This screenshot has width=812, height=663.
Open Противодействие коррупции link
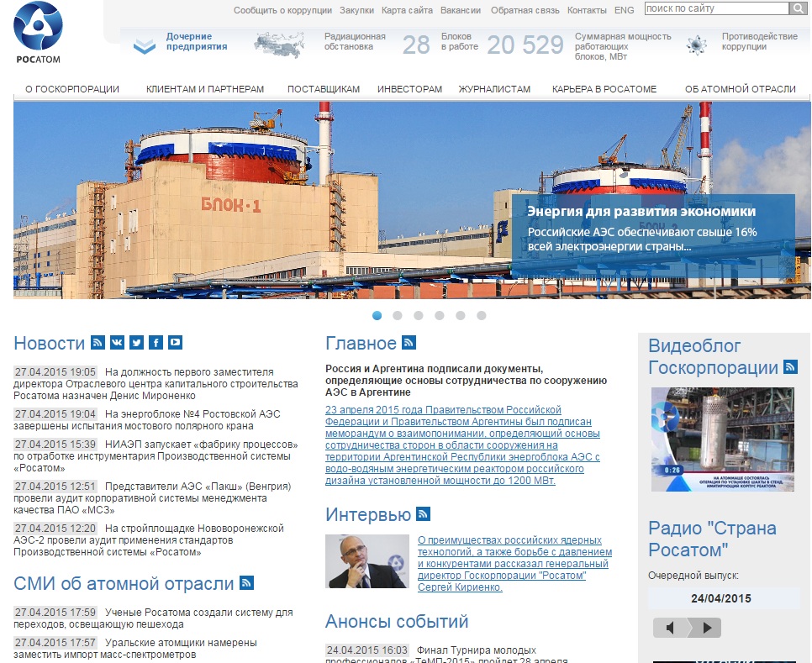[x=760, y=41]
